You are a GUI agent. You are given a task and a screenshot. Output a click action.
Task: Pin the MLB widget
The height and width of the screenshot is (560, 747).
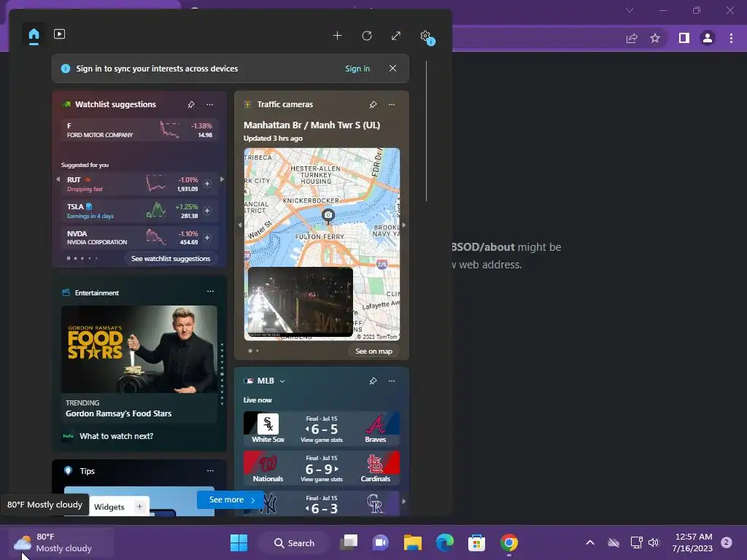click(373, 381)
